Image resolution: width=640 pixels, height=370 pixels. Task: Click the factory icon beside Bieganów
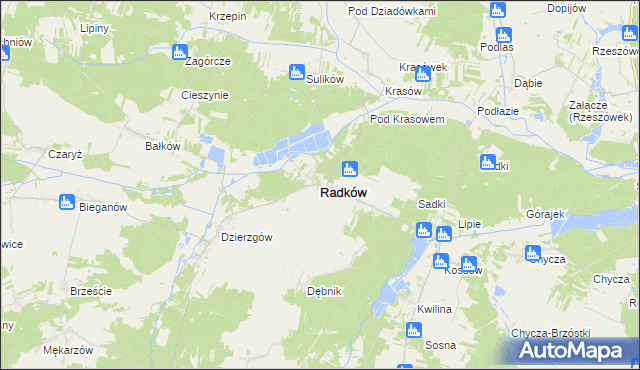(x=67, y=202)
